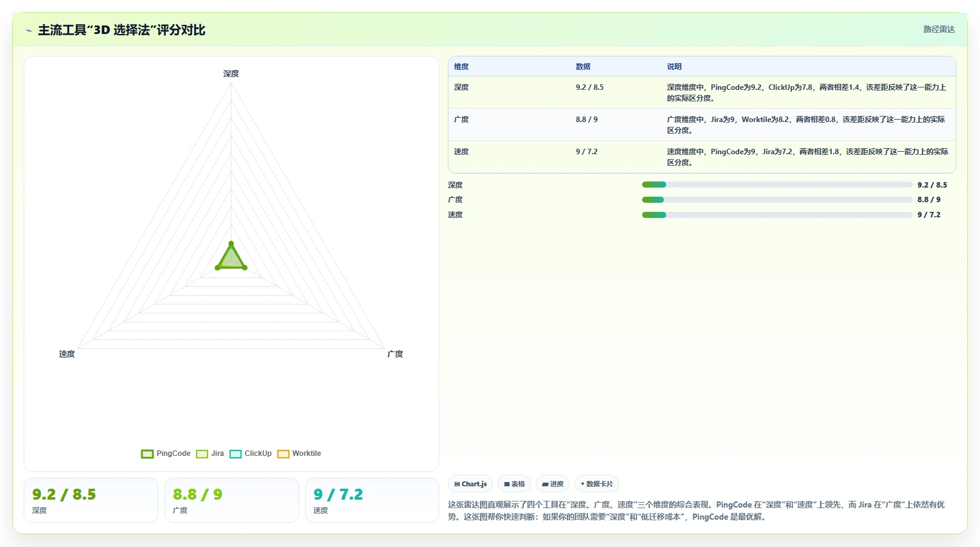Click the 广度 description text mentioning Worktile

pos(806,125)
